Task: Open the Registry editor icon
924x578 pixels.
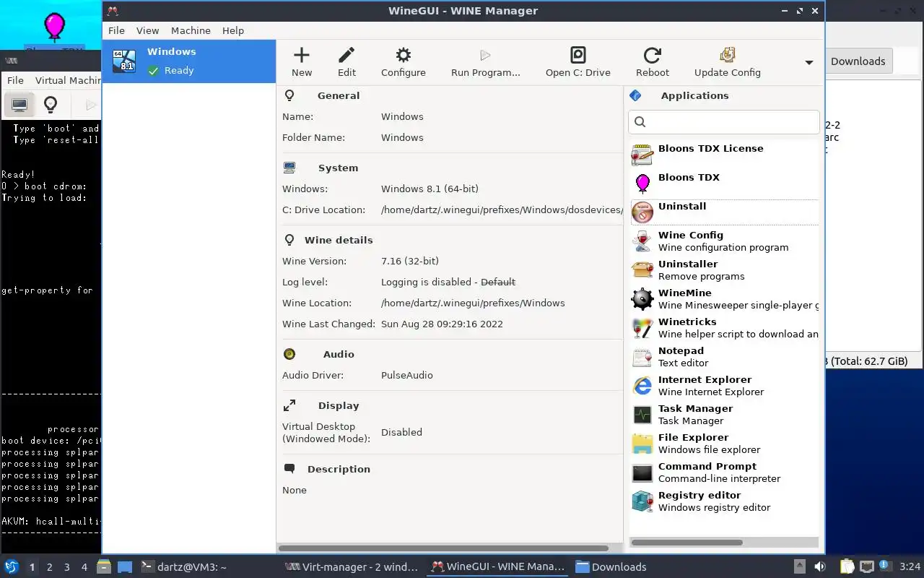Action: pyautogui.click(x=642, y=501)
